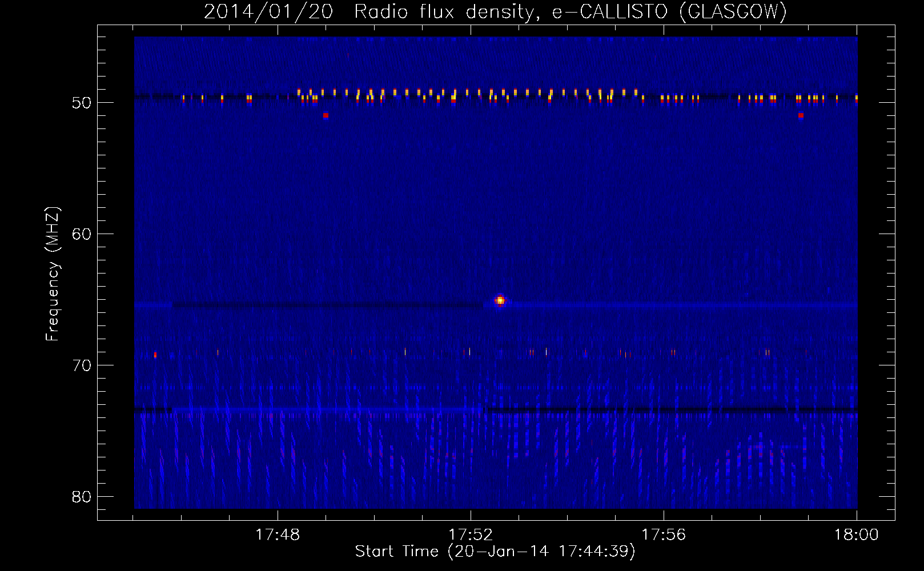The width and height of the screenshot is (924, 571).
Task: Click the "Frequency (MHZ)" axis label
Action: click(x=53, y=274)
